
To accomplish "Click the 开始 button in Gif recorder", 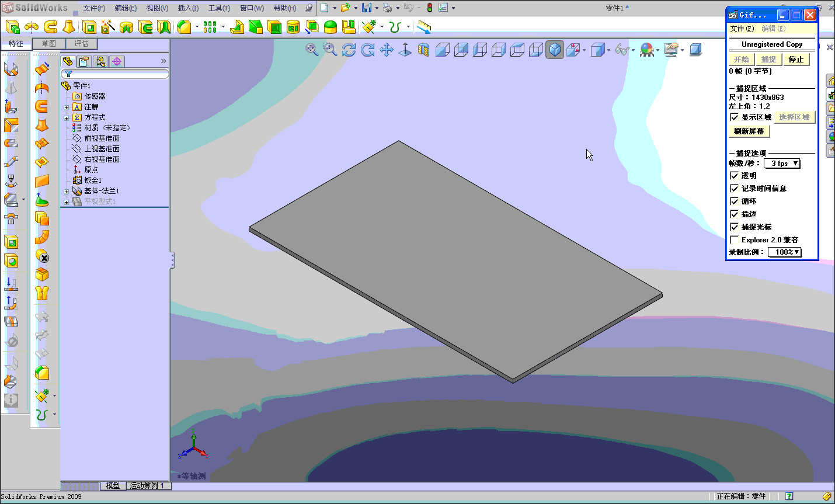I will point(742,60).
